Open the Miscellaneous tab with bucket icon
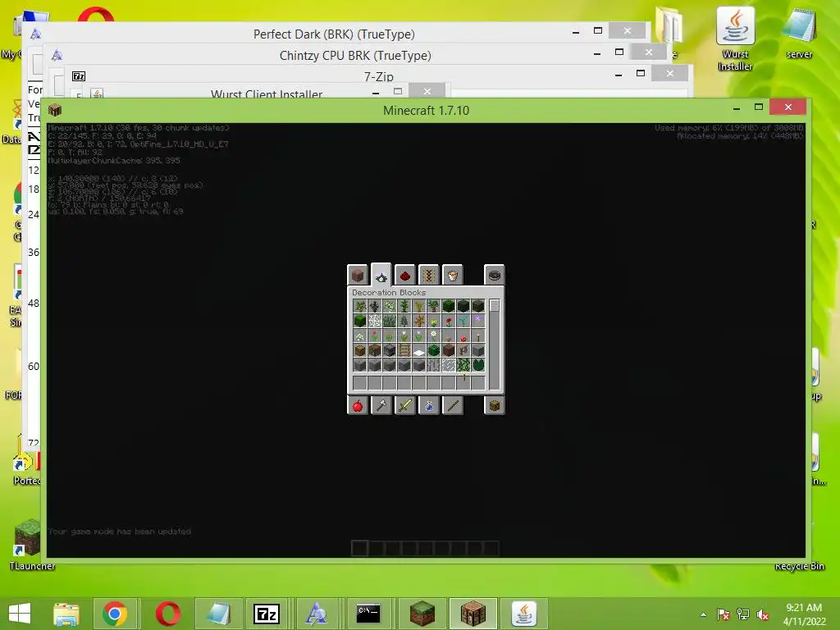This screenshot has height=630, width=840. click(x=453, y=276)
